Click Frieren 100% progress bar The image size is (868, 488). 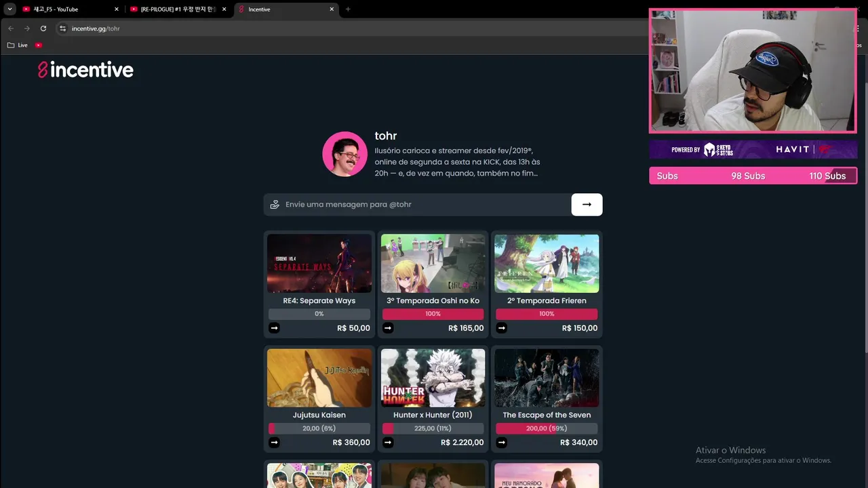click(x=547, y=314)
